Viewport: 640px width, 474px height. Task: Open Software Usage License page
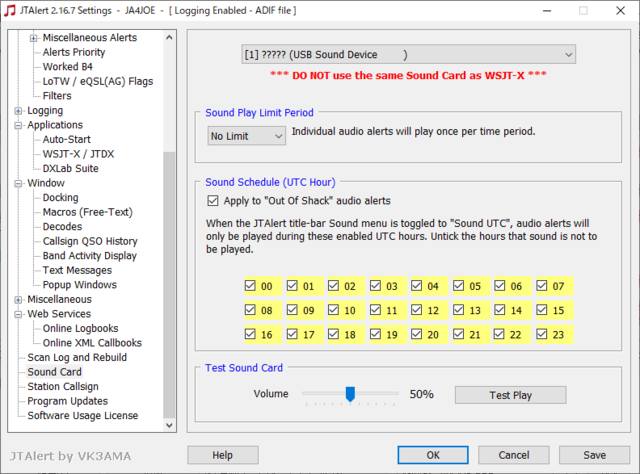[x=83, y=416]
